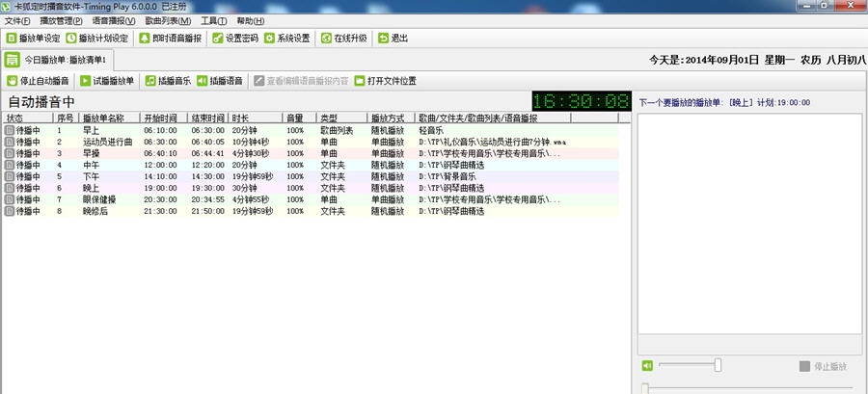Click the 退出 exit toolbar button
The image size is (868, 394).
(x=393, y=39)
